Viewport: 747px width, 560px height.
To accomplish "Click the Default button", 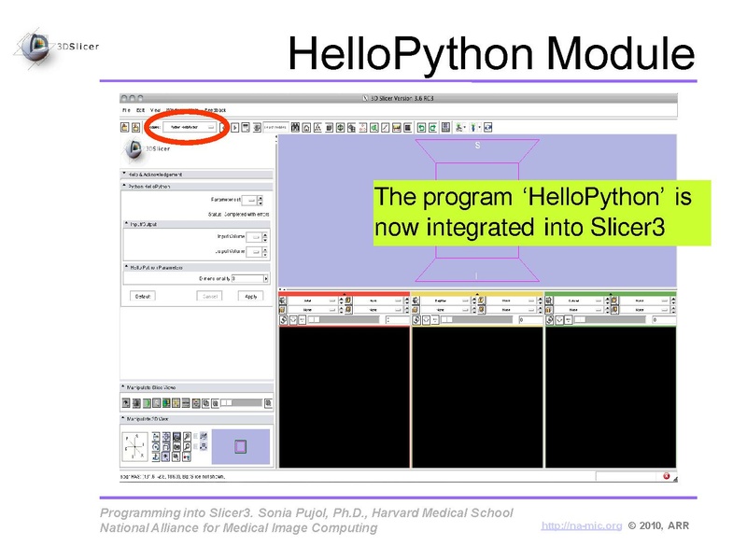I will (x=143, y=296).
